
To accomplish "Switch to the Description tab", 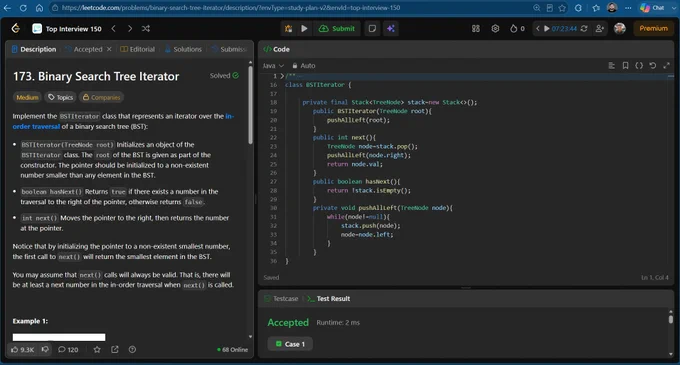I will [x=34, y=49].
